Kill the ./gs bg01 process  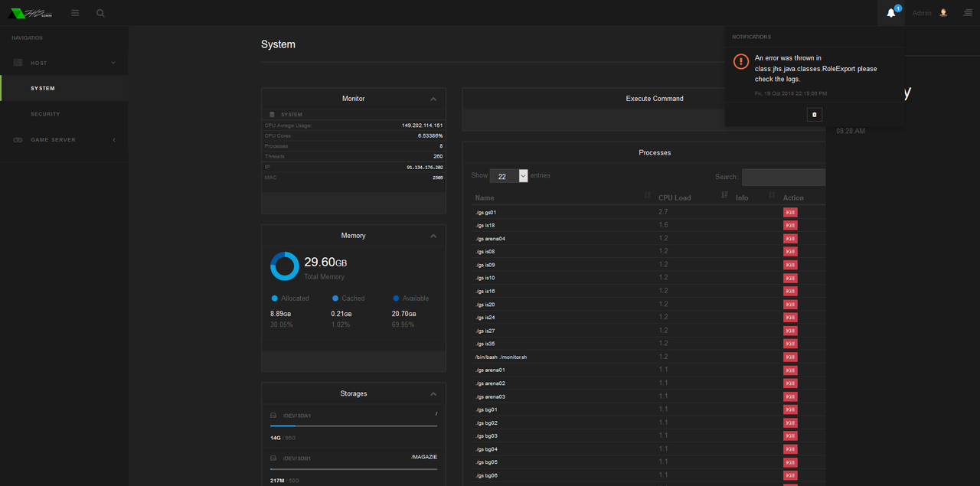tap(790, 409)
